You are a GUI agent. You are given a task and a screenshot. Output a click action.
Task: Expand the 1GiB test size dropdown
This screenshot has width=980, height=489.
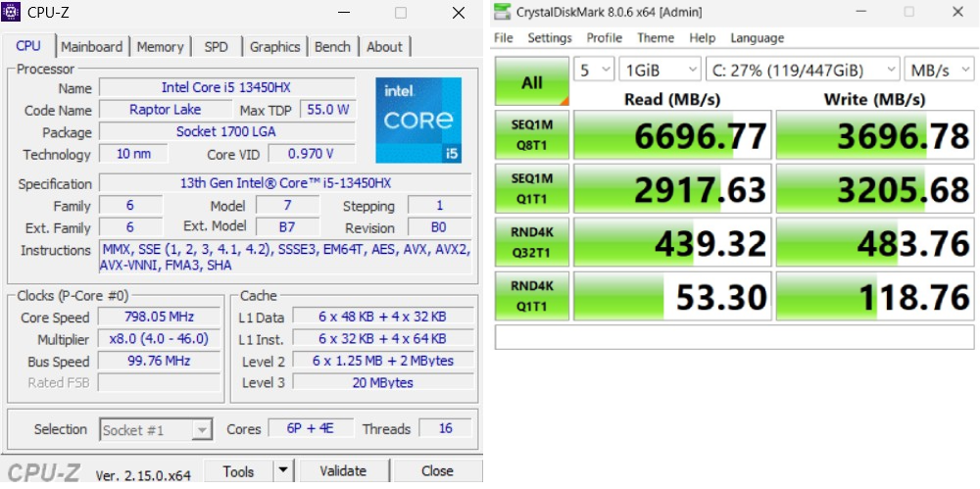pyautogui.click(x=660, y=70)
